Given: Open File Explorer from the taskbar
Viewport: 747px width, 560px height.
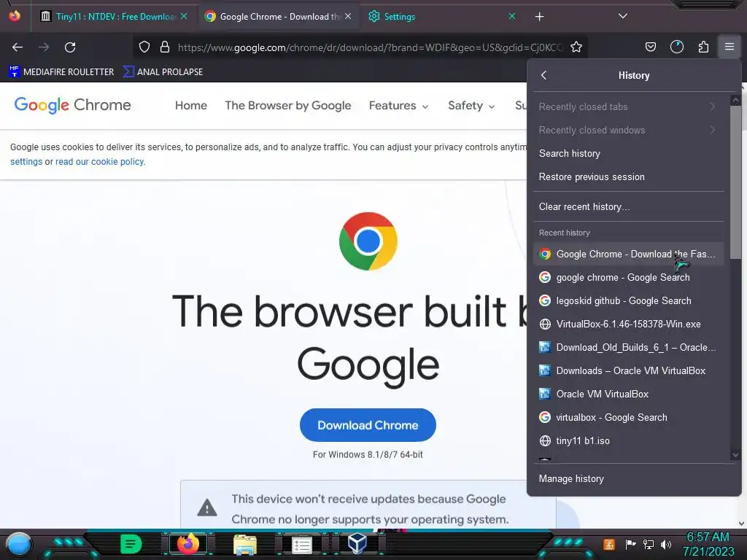Looking at the screenshot, I should click(x=245, y=544).
